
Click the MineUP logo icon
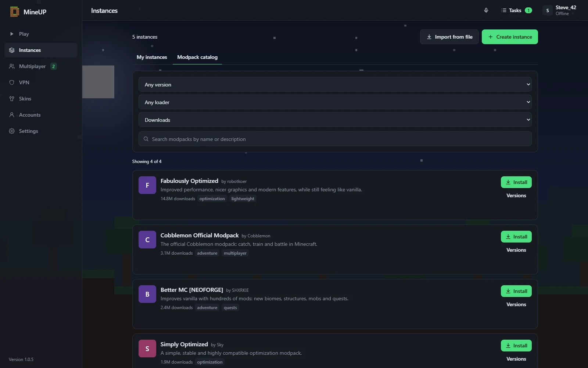(14, 12)
